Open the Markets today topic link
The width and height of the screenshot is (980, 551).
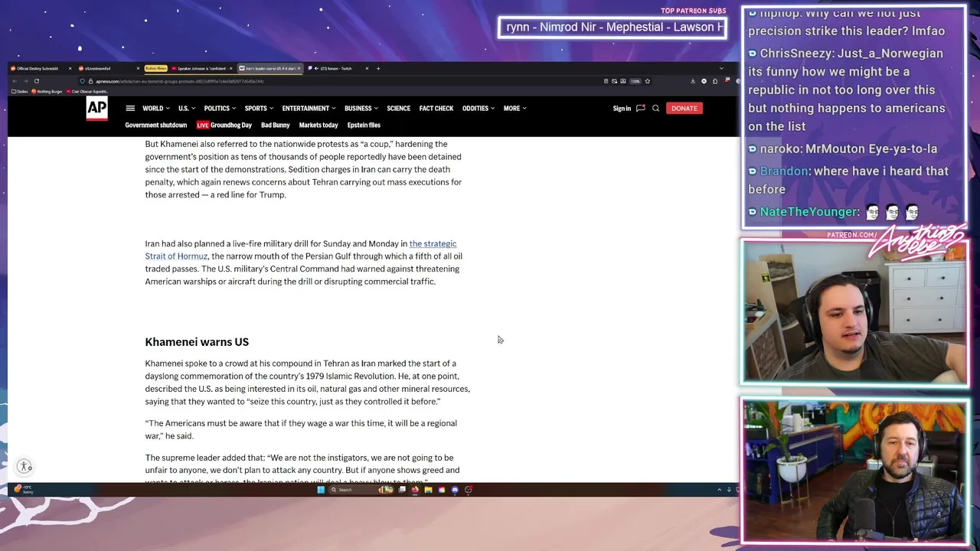(318, 126)
